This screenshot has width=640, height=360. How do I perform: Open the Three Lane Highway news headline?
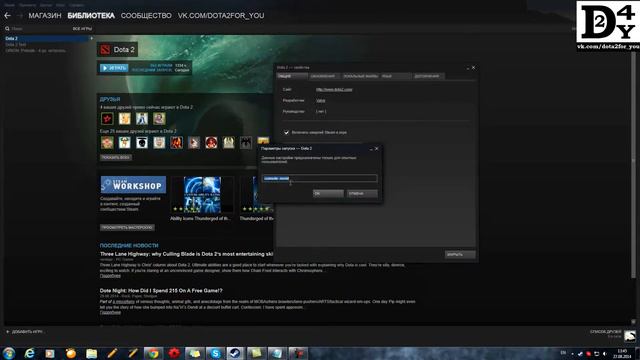187,254
